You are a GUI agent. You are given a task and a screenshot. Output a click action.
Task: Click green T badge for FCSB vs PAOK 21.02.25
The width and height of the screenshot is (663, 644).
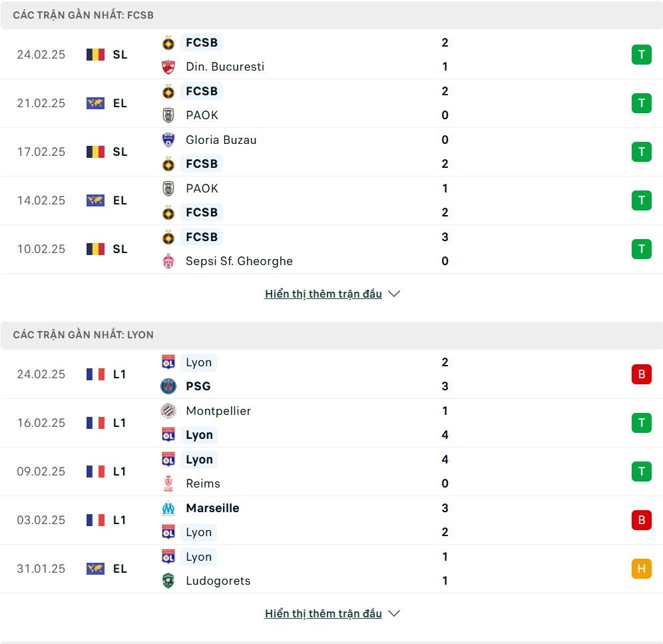[641, 103]
